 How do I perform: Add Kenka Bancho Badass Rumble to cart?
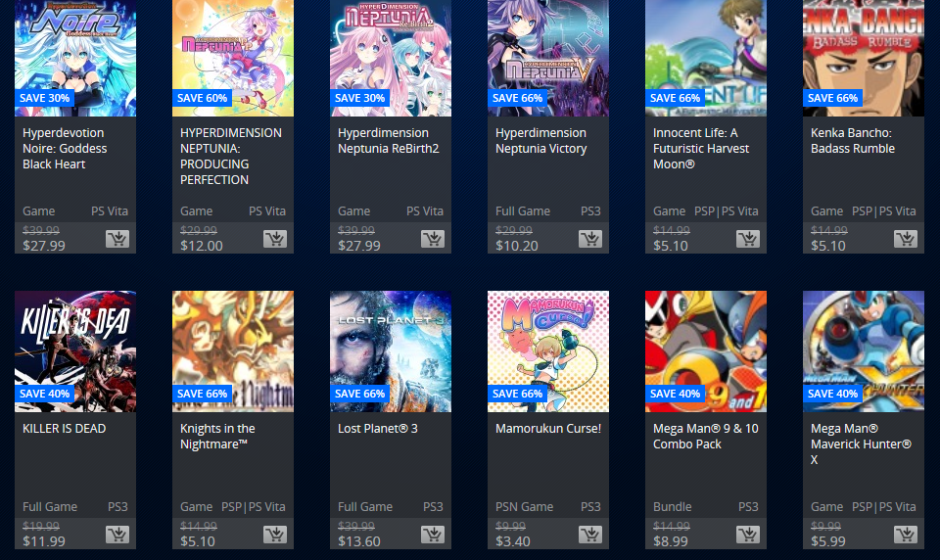906,239
